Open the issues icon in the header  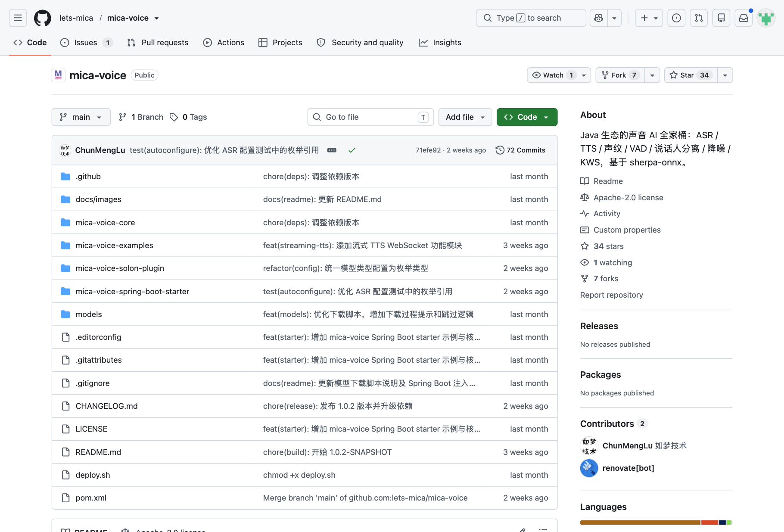(676, 18)
